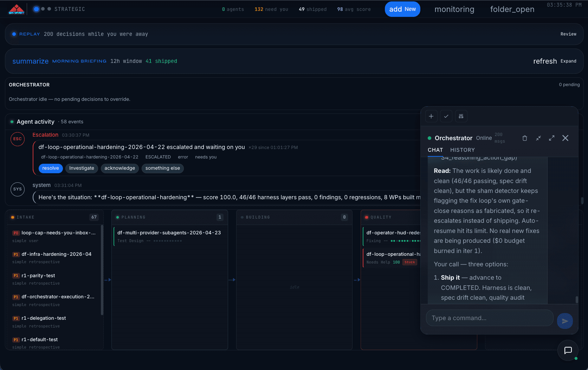Image resolution: width=588 pixels, height=370 pixels.
Task: Click Investigate on the escalation
Action: 82,168
